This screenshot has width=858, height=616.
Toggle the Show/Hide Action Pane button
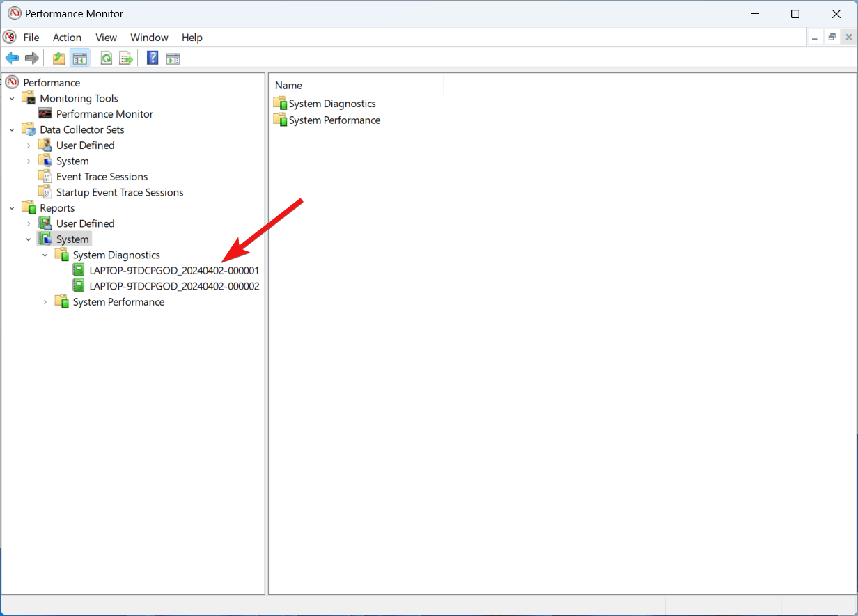173,58
